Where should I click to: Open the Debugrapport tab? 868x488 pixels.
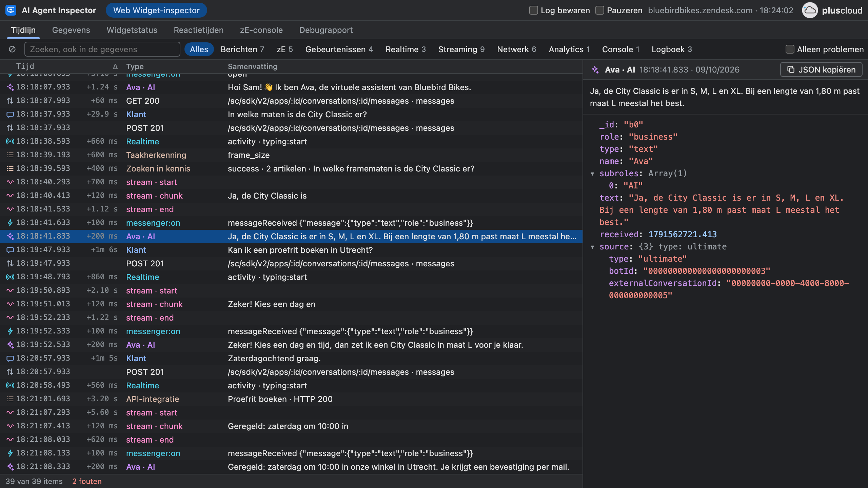[x=326, y=30]
